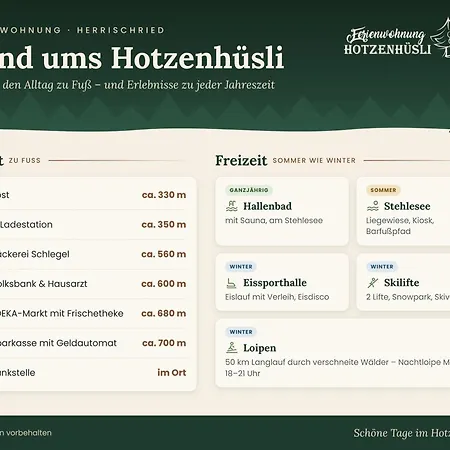Click the Skilifte card title
Viewport: 450px width, 450px height.
click(402, 283)
